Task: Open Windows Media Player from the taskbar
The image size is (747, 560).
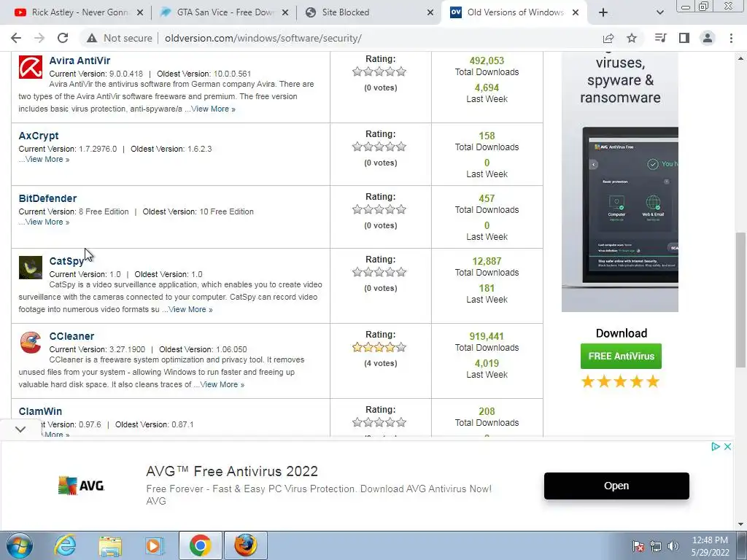Action: (154, 545)
